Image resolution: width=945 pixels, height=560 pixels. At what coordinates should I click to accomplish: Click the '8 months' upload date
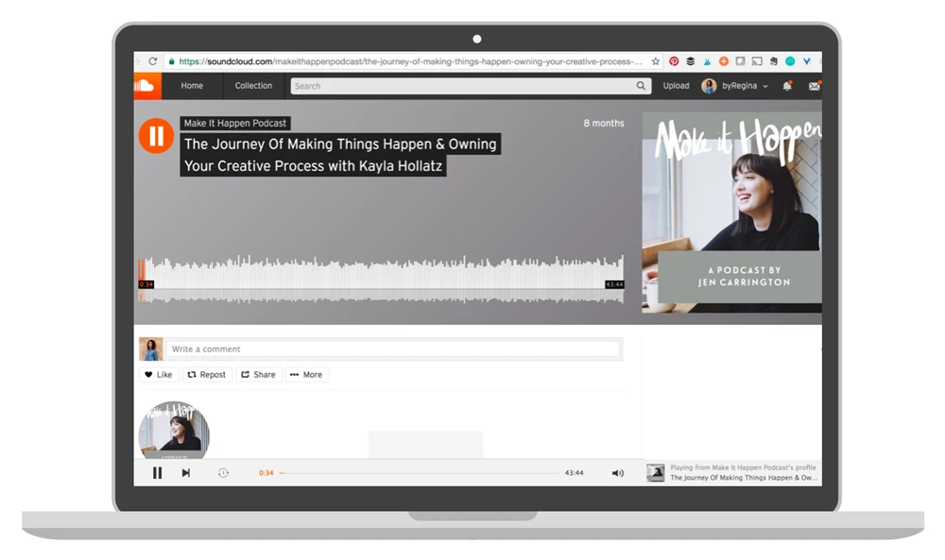point(604,124)
